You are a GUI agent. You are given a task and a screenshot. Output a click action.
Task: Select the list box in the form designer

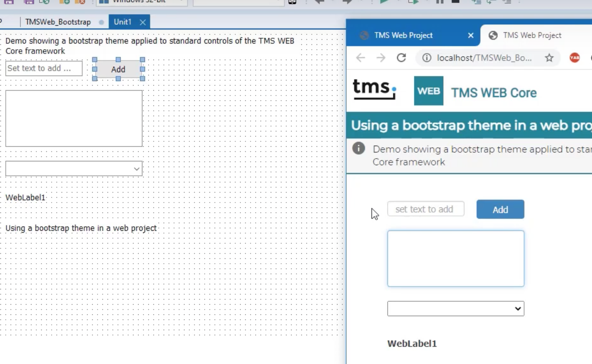pyautogui.click(x=74, y=118)
